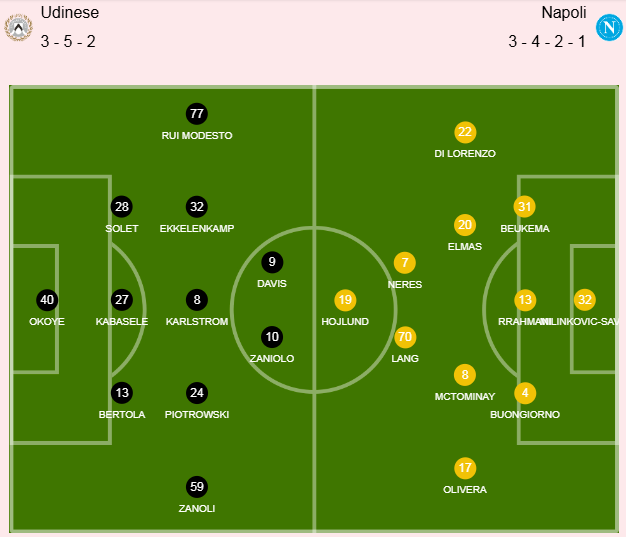Select Olivera's number 17 marker
The image size is (626, 537).
point(465,467)
